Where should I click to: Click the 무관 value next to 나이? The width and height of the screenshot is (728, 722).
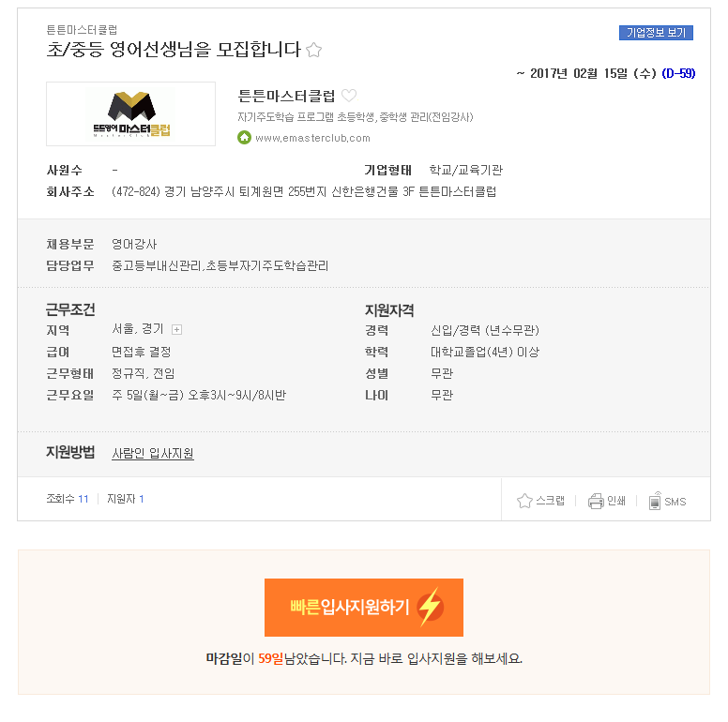(x=442, y=396)
